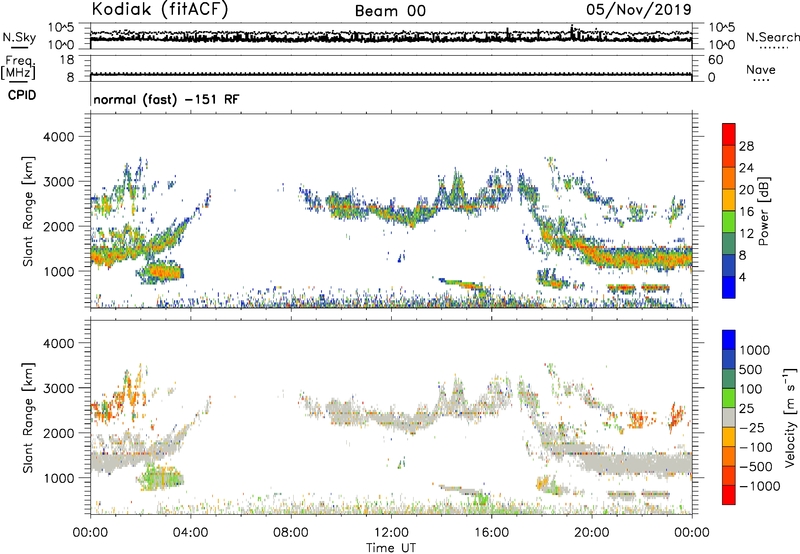The height and width of the screenshot is (554, 800).
Task: Click the '16:00' time axis tick
Action: coord(491,533)
